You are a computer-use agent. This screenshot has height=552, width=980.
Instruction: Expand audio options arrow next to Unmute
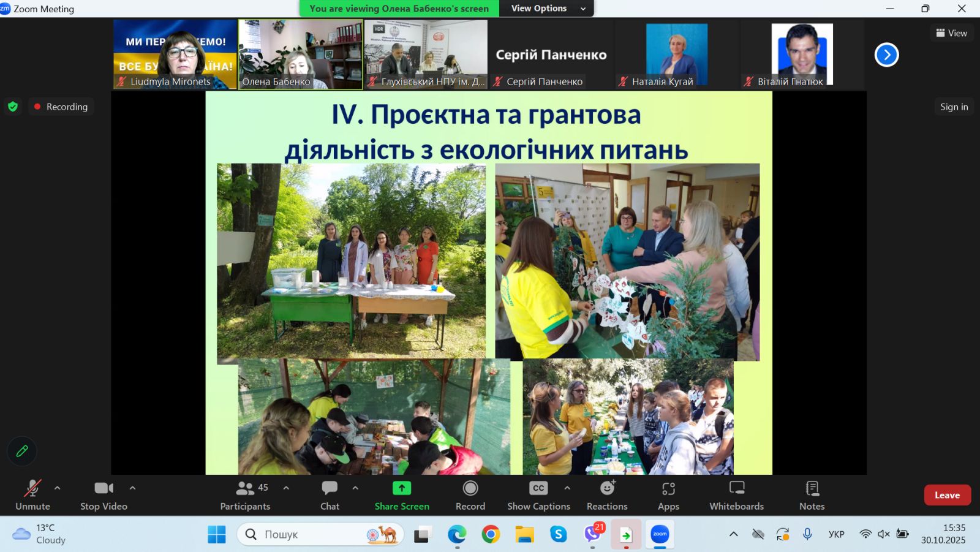click(58, 488)
